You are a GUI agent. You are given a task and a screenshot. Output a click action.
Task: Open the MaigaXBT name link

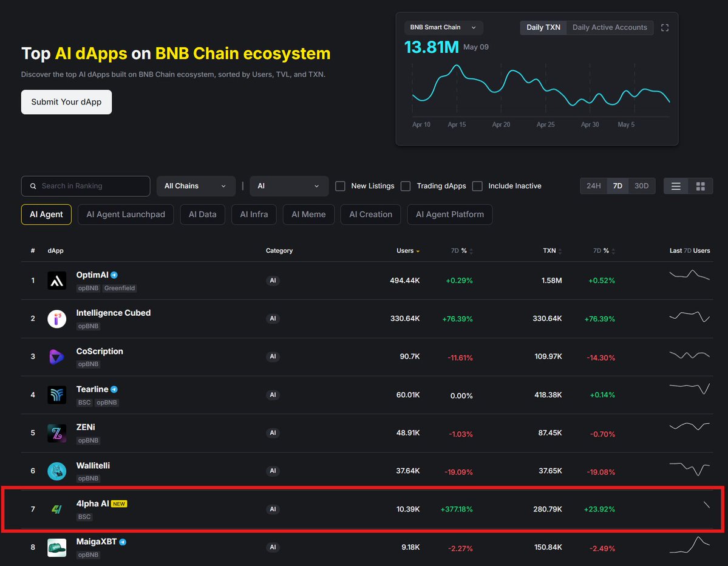(97, 542)
